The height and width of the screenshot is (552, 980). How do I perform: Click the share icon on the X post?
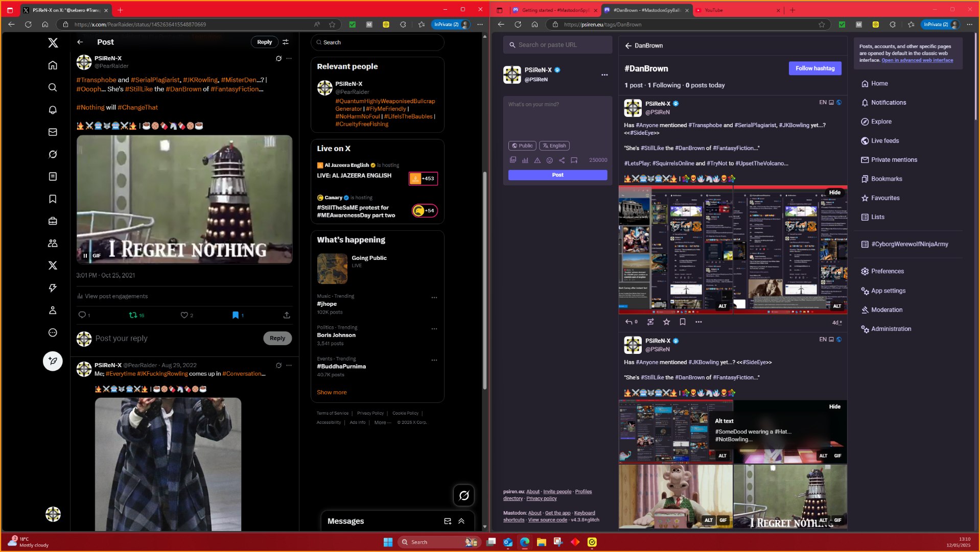(x=287, y=315)
